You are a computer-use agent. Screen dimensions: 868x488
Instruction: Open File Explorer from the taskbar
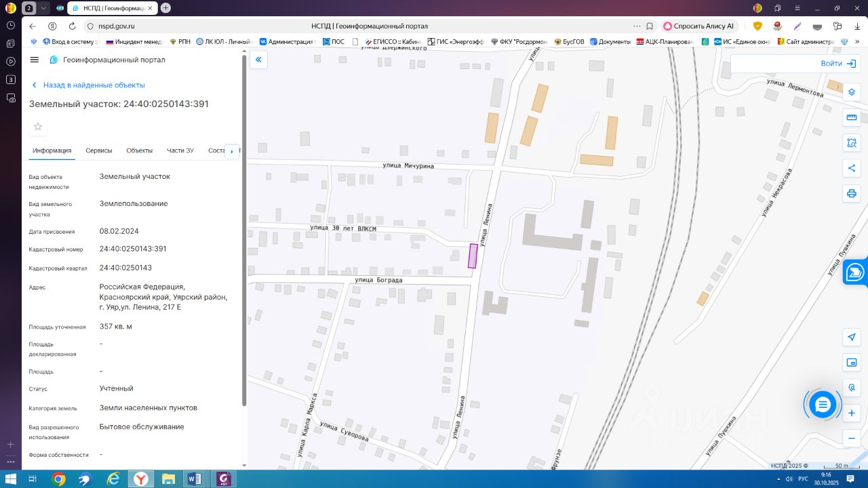[168, 479]
